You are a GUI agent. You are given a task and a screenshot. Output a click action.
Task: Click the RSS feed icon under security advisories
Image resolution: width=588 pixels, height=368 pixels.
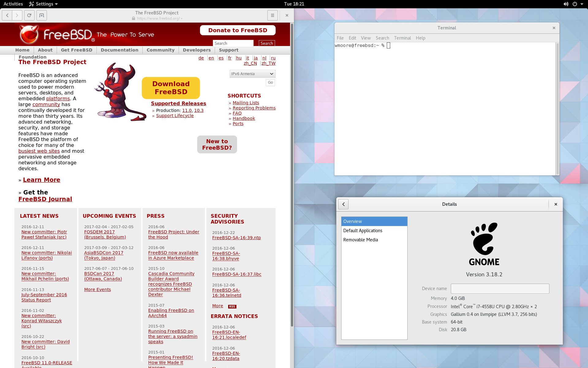pyautogui.click(x=232, y=306)
